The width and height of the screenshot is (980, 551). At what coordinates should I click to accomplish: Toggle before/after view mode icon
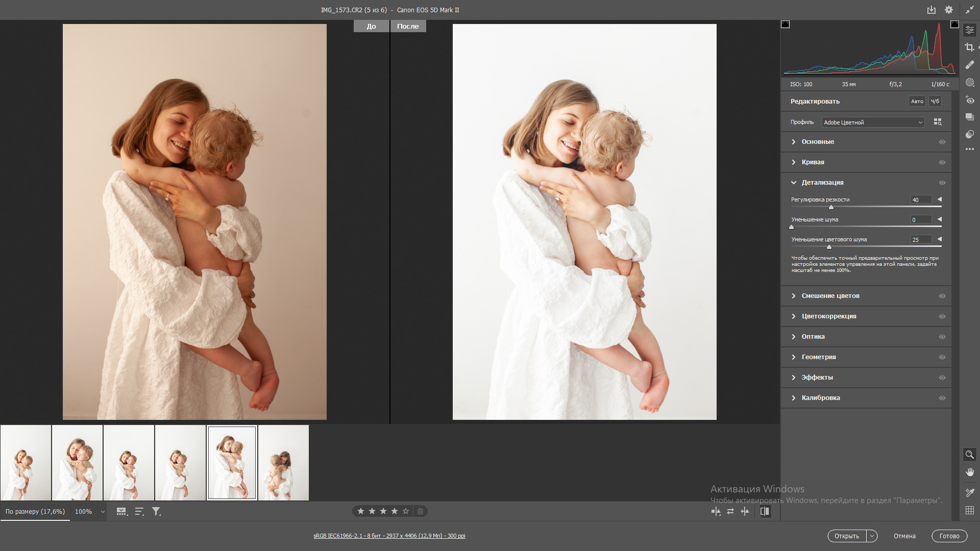coord(765,511)
